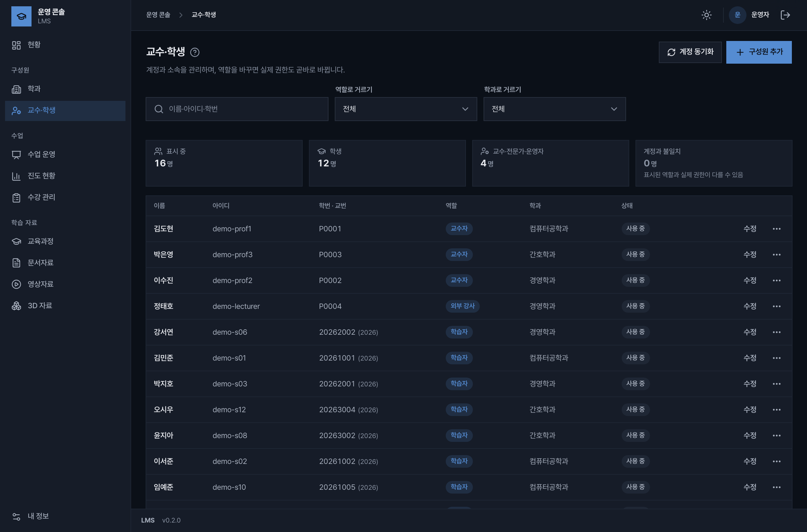Screen dimensions: 807x532
Task: Click the 운 user avatar circle
Action: point(737,15)
